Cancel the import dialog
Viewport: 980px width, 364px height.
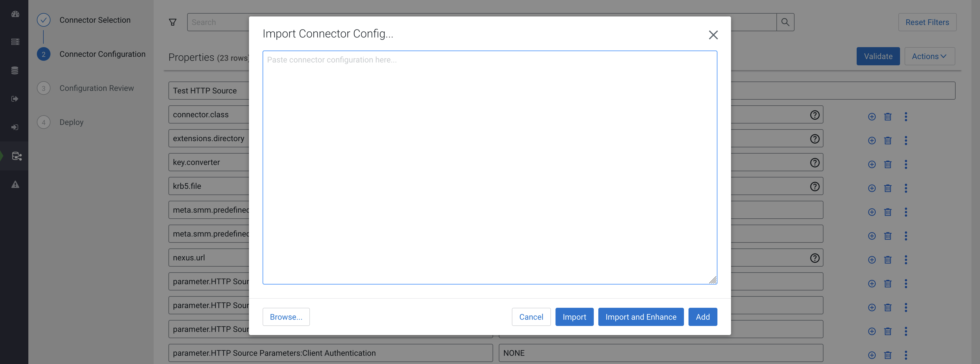(x=531, y=317)
